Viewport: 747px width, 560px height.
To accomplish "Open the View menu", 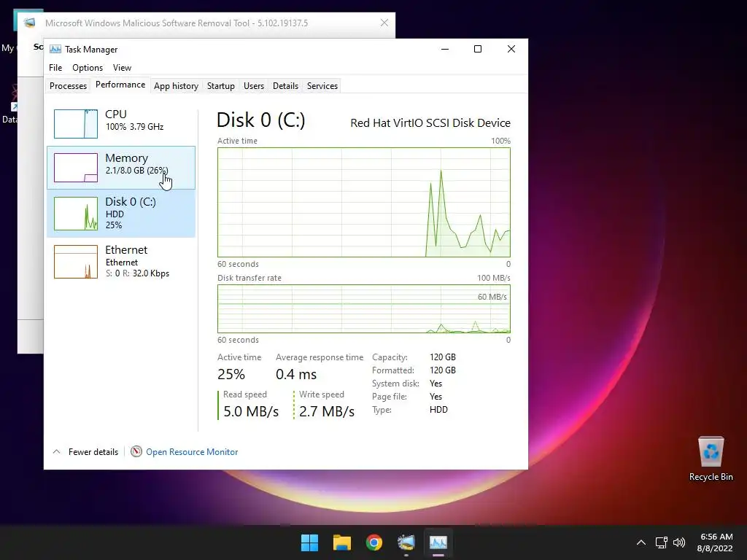I will 122,68.
